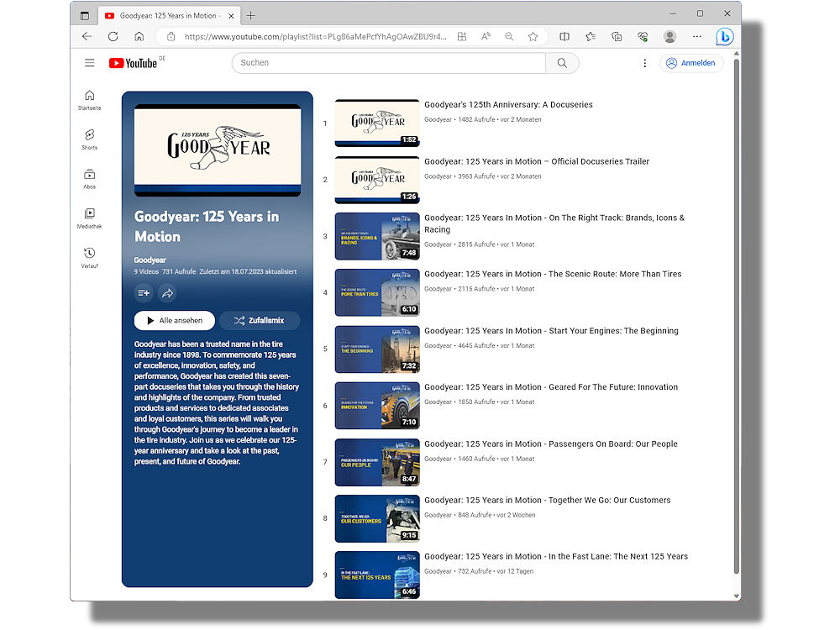Share the playlist with the arrow icon
Viewport: 840px width, 630px height.
168,293
